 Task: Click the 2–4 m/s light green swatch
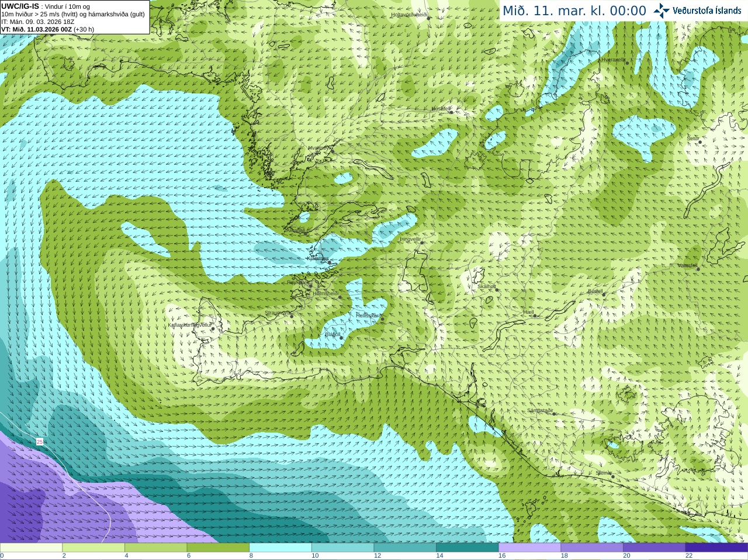[x=93, y=548]
